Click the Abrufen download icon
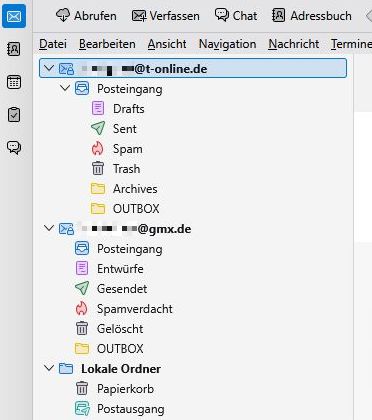 click(x=63, y=15)
